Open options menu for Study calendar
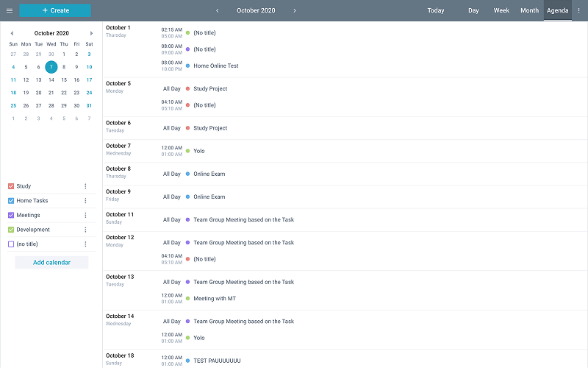 85,186
